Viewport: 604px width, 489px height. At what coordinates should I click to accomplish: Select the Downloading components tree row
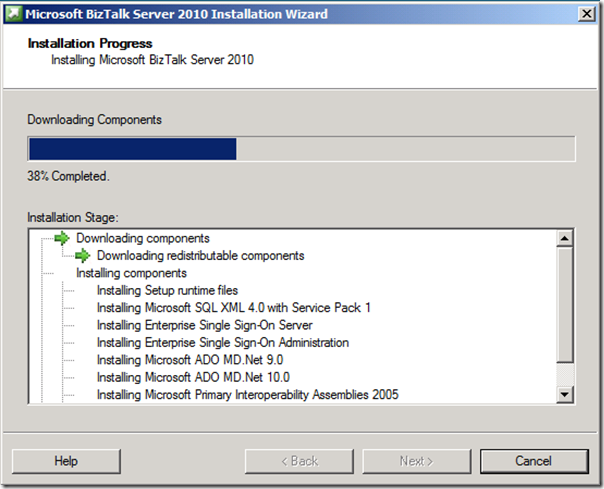click(143, 238)
